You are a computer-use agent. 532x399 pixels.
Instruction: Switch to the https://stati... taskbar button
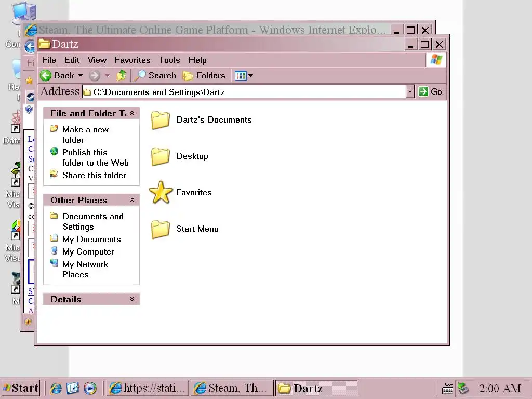click(x=148, y=388)
